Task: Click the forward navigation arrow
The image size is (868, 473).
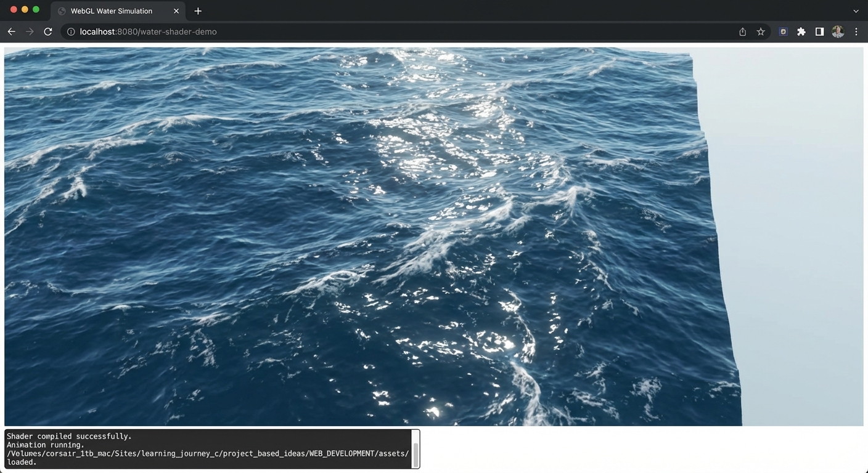Action: 30,31
